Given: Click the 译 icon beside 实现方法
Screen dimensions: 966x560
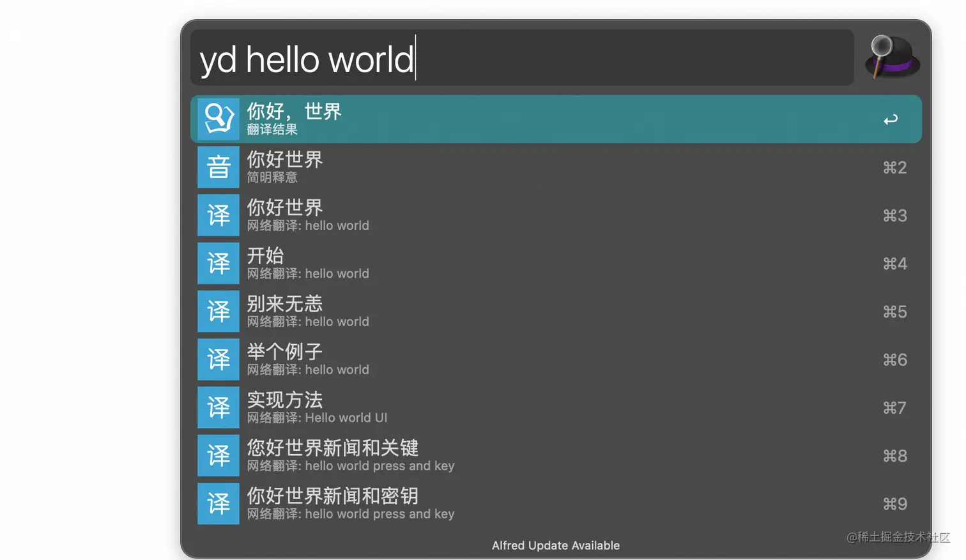Looking at the screenshot, I should 218,407.
